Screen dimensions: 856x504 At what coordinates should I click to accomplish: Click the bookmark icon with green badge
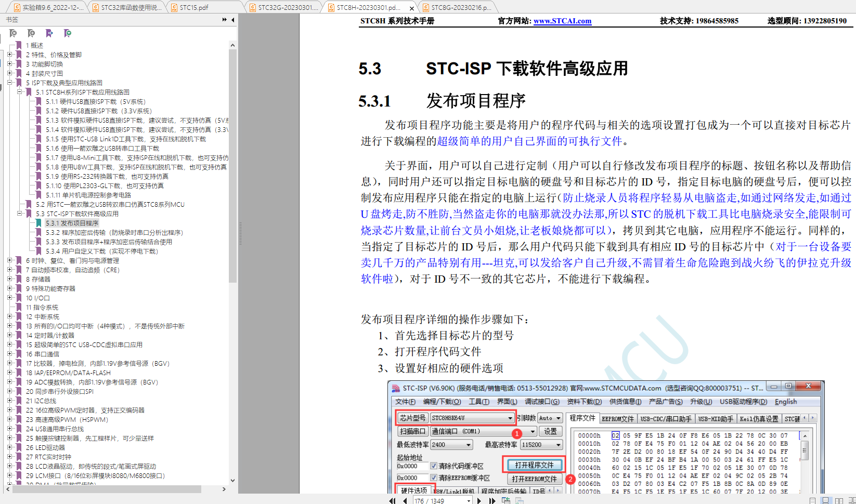pos(68,33)
